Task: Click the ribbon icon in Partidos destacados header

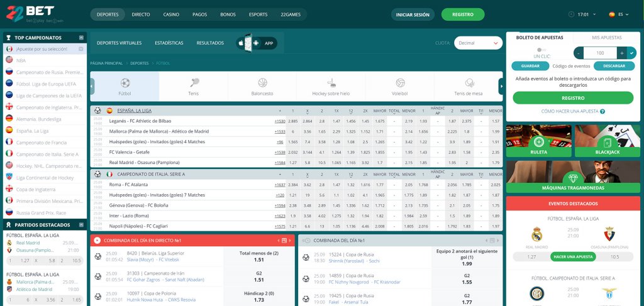Action: pyautogui.click(x=8, y=225)
